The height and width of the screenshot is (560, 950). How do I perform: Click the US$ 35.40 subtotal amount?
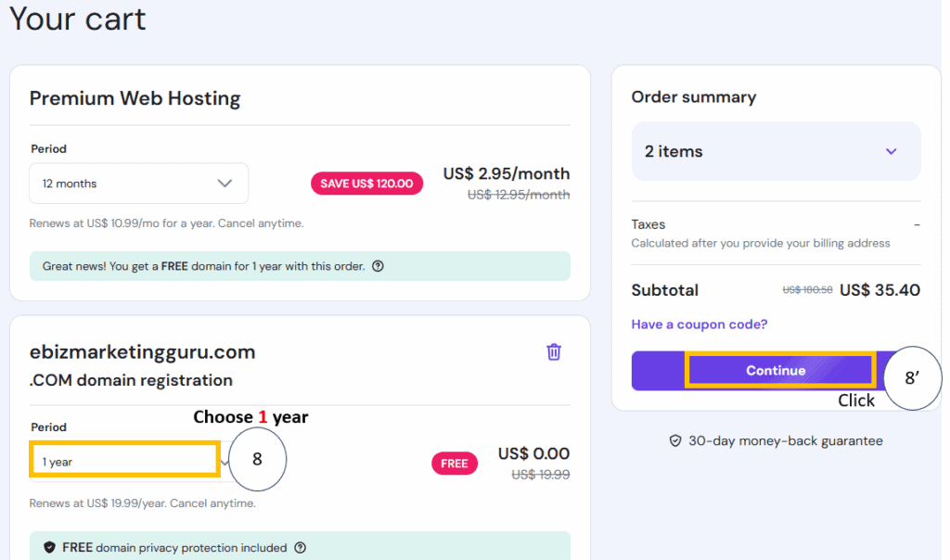879,290
